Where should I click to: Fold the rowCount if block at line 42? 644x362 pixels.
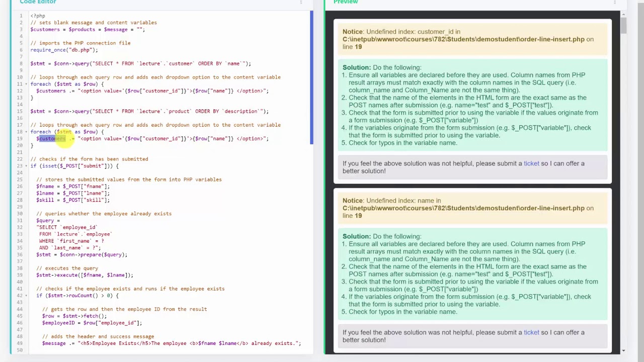click(26, 296)
